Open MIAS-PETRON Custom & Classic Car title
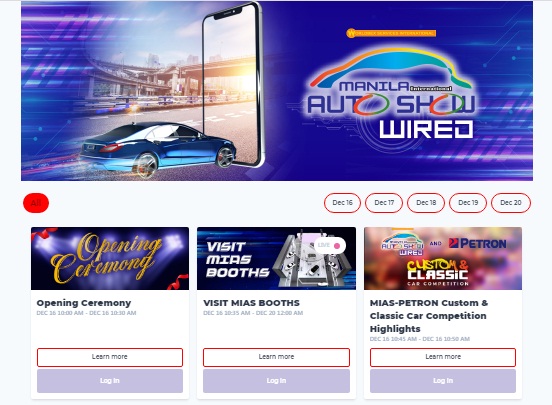The height and width of the screenshot is (405, 552). (429, 316)
